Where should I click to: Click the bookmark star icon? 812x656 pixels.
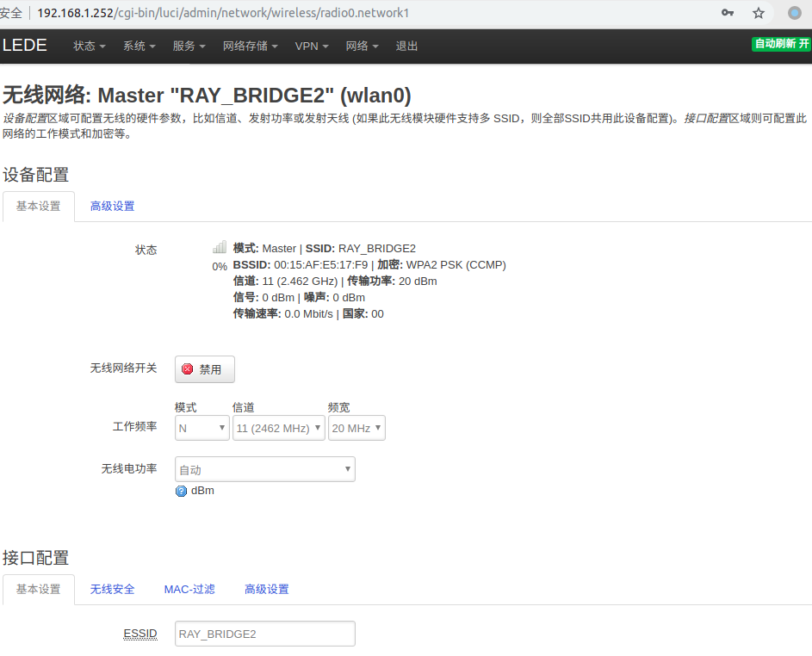(759, 13)
